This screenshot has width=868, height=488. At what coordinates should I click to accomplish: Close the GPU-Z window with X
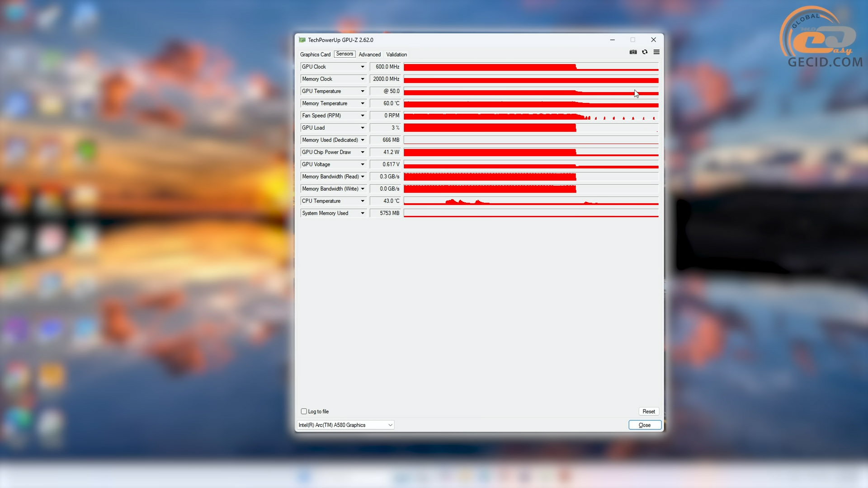click(x=653, y=40)
